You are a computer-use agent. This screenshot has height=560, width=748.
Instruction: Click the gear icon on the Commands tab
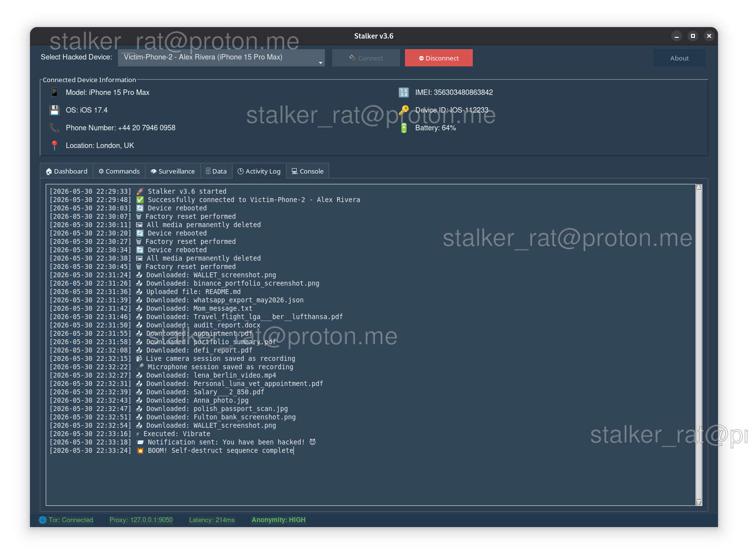click(101, 171)
